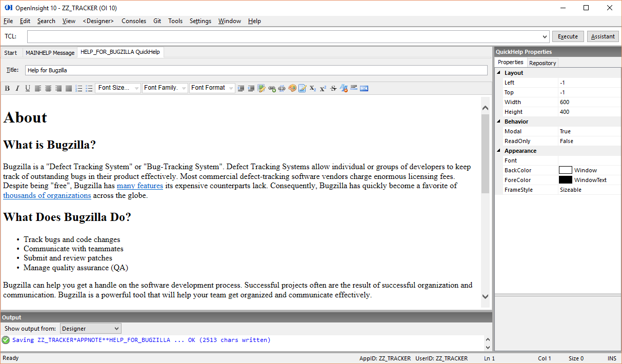
Task: Insert a numbered list
Action: (79, 88)
